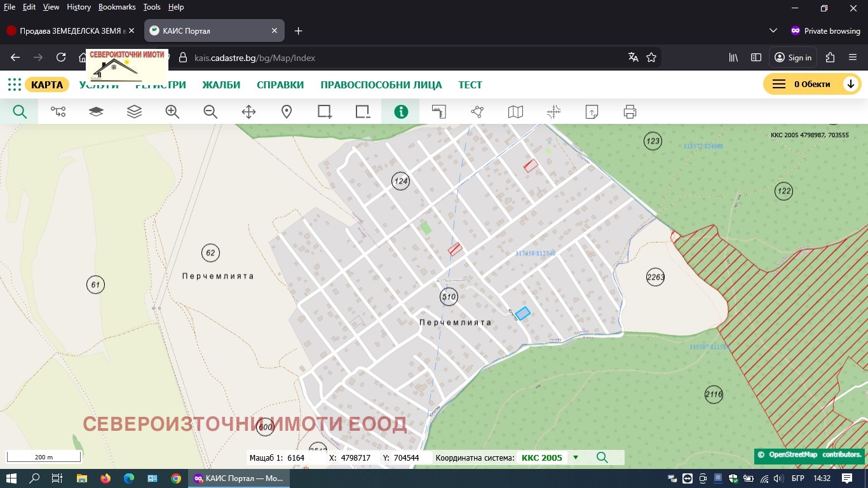Activate the map pan tool
Image resolution: width=868 pixels, height=488 pixels.
coord(248,111)
